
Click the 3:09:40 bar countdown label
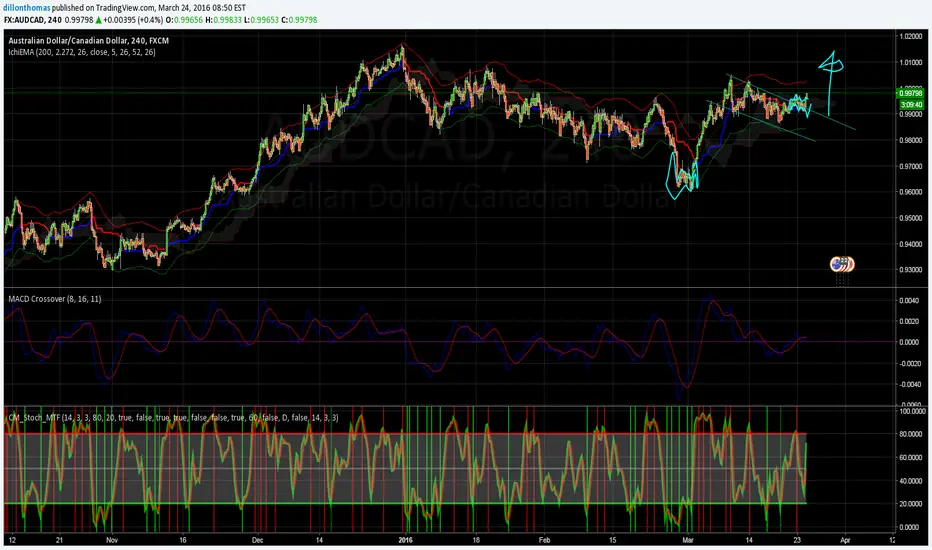click(x=911, y=105)
